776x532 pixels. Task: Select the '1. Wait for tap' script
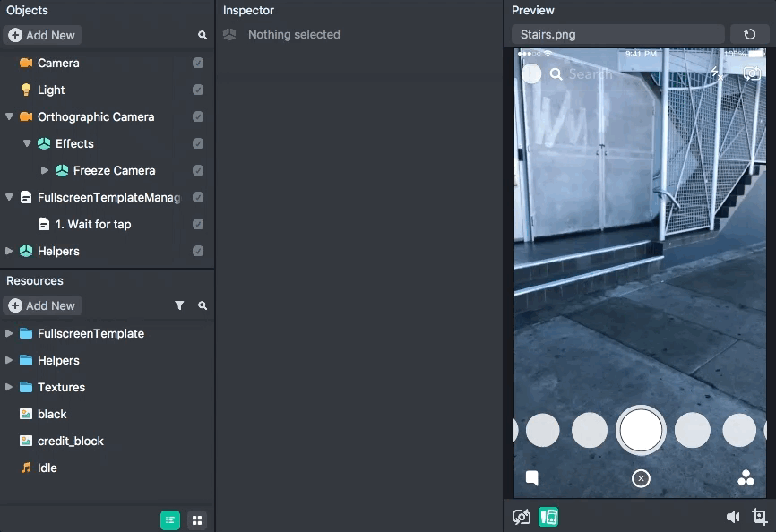tap(93, 225)
